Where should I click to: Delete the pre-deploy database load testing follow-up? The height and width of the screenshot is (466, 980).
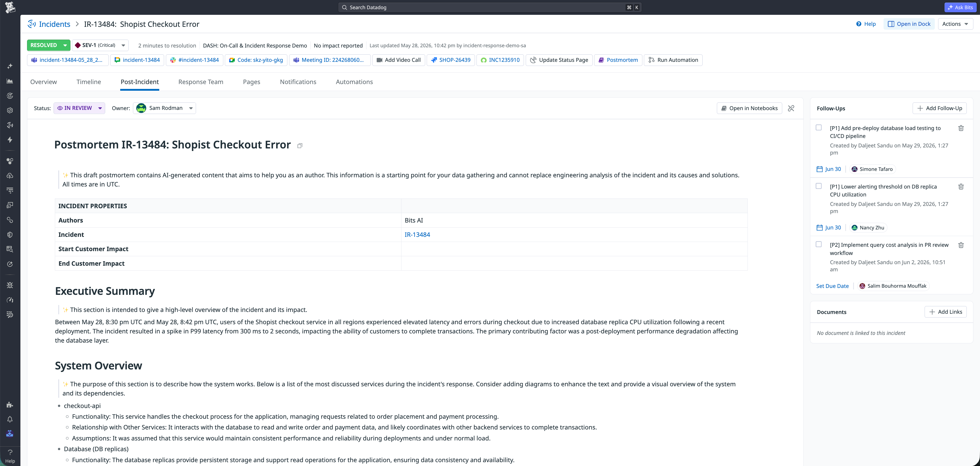(x=961, y=128)
